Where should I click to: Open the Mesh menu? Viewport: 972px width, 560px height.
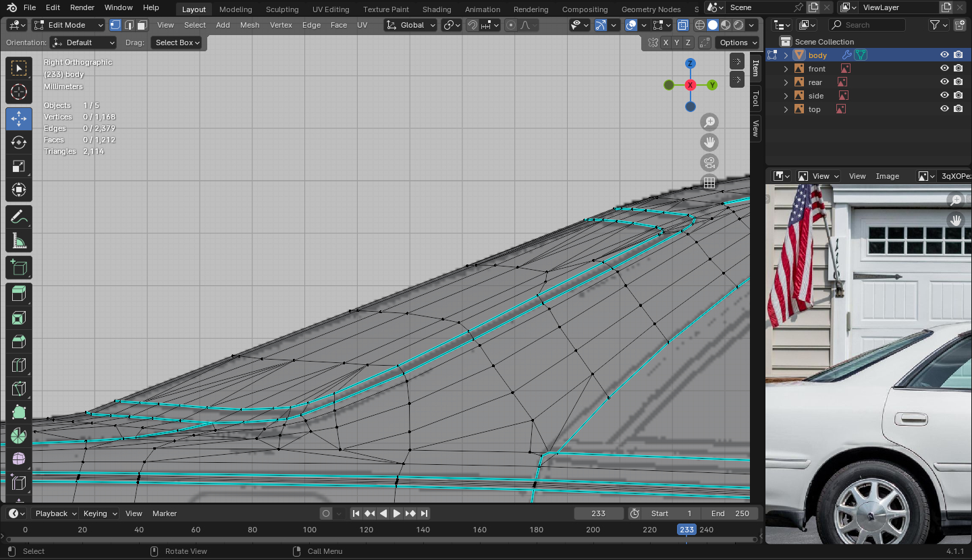click(x=250, y=25)
